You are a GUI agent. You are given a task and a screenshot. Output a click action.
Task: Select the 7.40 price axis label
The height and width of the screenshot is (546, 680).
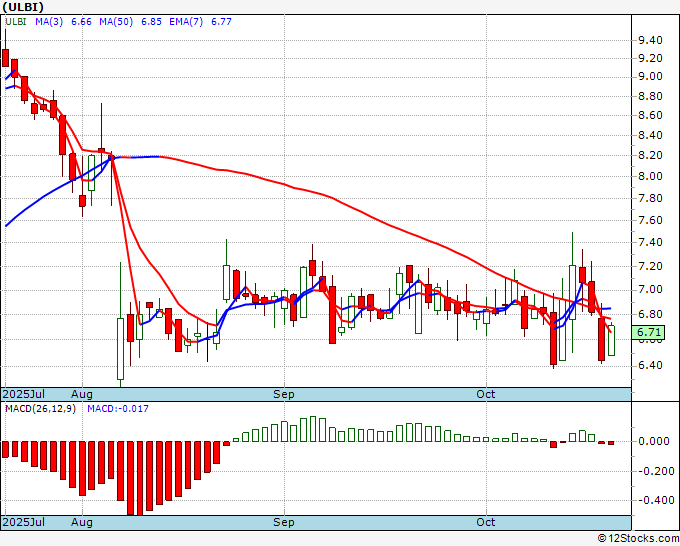(x=651, y=243)
